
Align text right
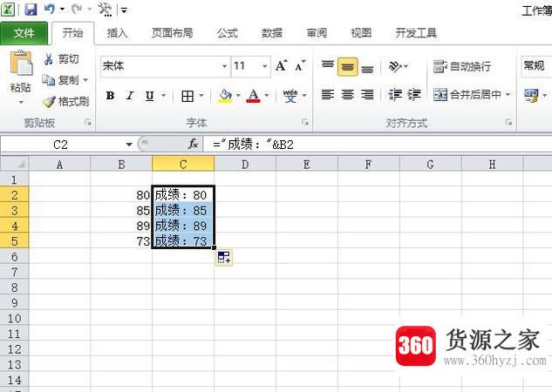tap(367, 95)
